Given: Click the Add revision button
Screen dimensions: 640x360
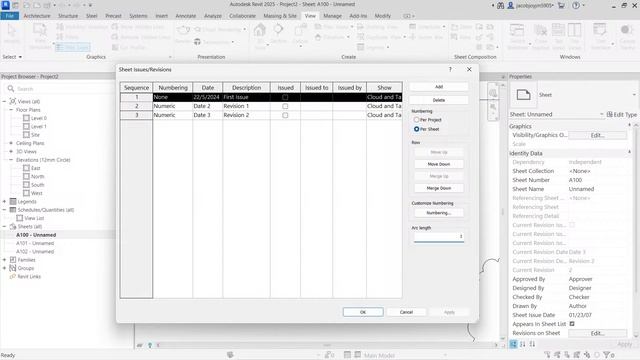Looking at the screenshot, I should pos(439,87).
